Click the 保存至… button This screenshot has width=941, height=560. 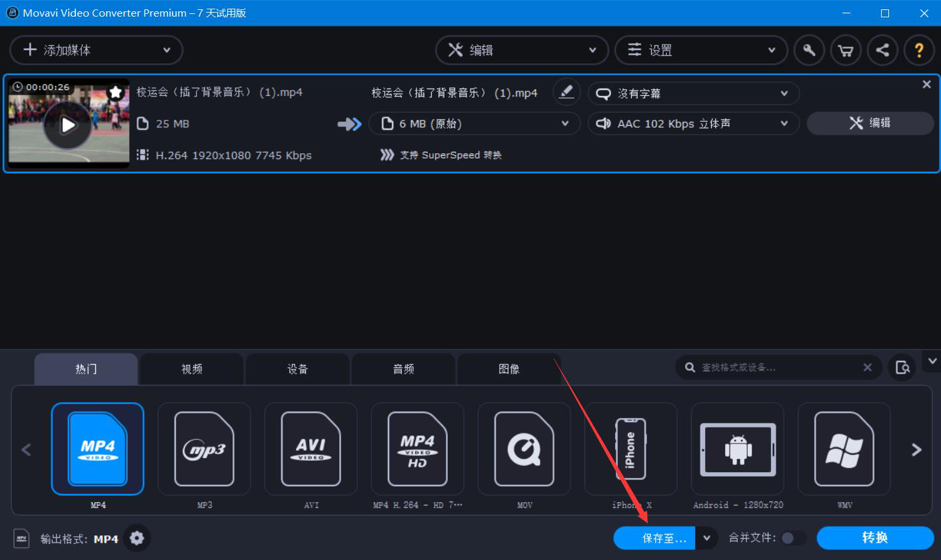654,538
